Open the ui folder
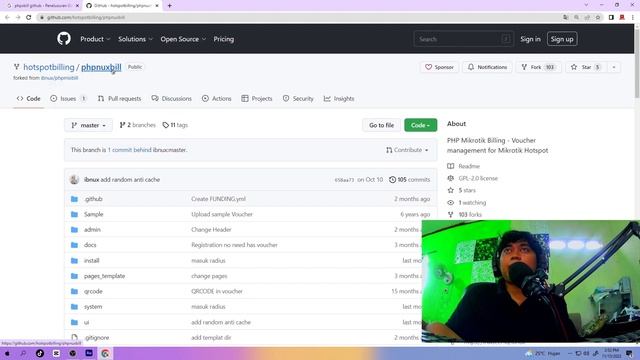 [87, 322]
